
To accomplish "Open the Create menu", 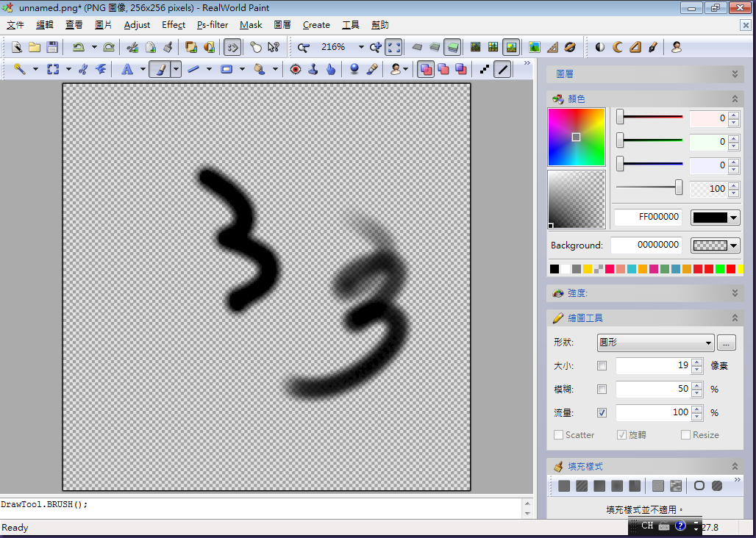I will click(x=316, y=25).
